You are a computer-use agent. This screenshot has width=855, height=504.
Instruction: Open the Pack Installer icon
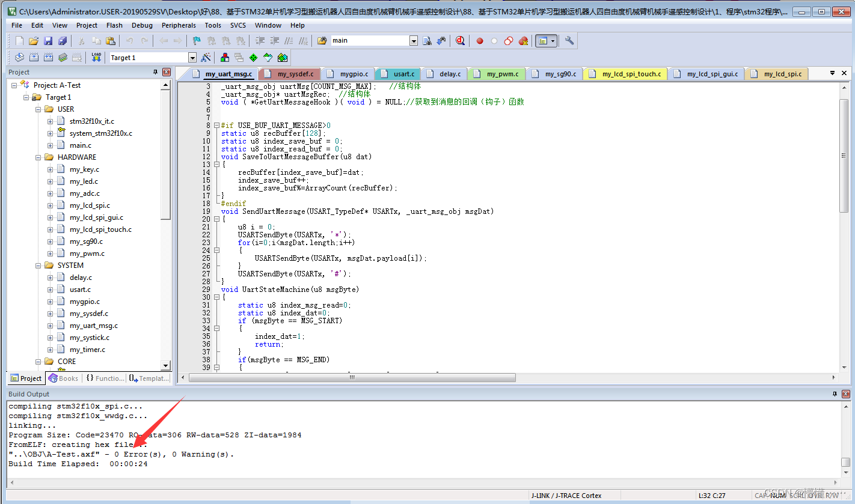coord(282,58)
